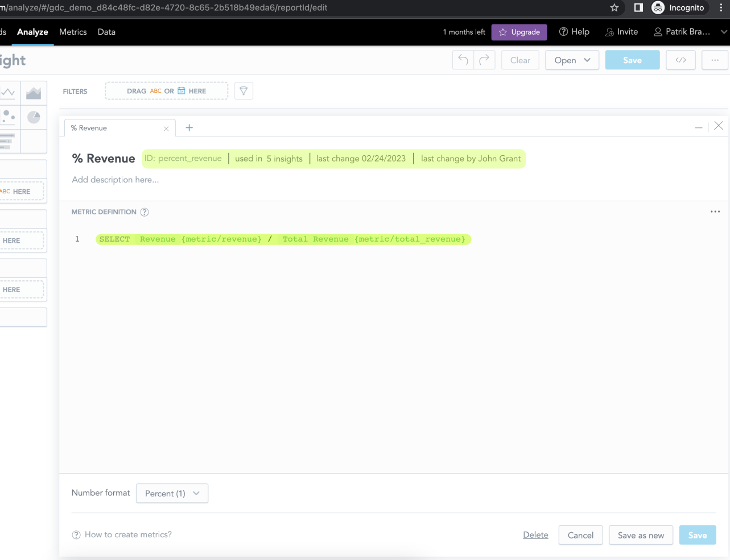730x560 pixels.
Task: Select the % Revenue metric tab
Action: pos(89,128)
